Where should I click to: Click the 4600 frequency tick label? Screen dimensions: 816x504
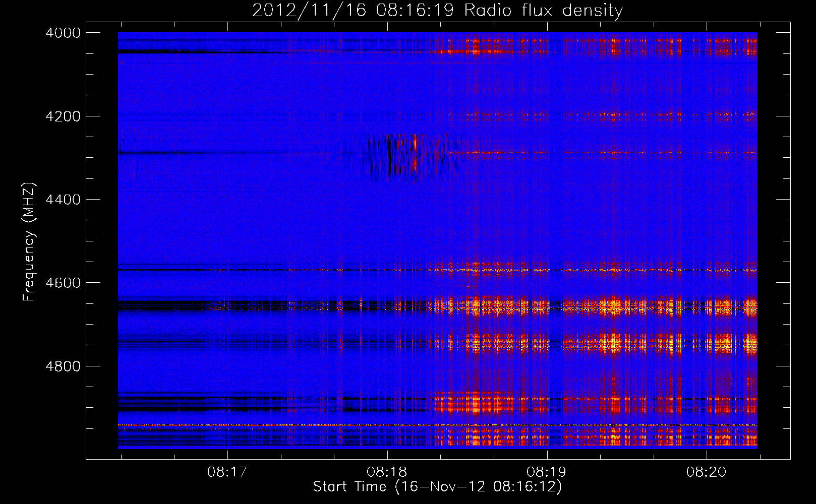(63, 283)
